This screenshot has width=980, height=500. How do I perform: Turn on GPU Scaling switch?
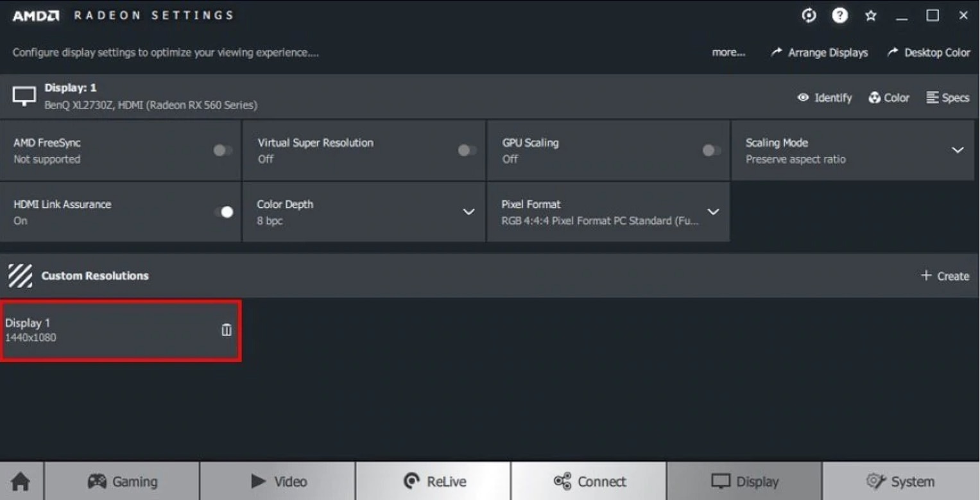[x=711, y=150]
